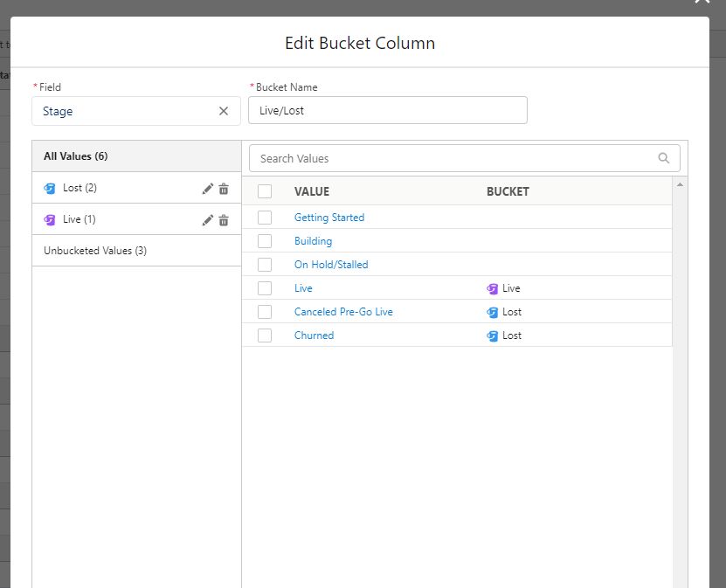This screenshot has height=588, width=726.
Task: Open the Stage field combo box
Action: pos(127,111)
